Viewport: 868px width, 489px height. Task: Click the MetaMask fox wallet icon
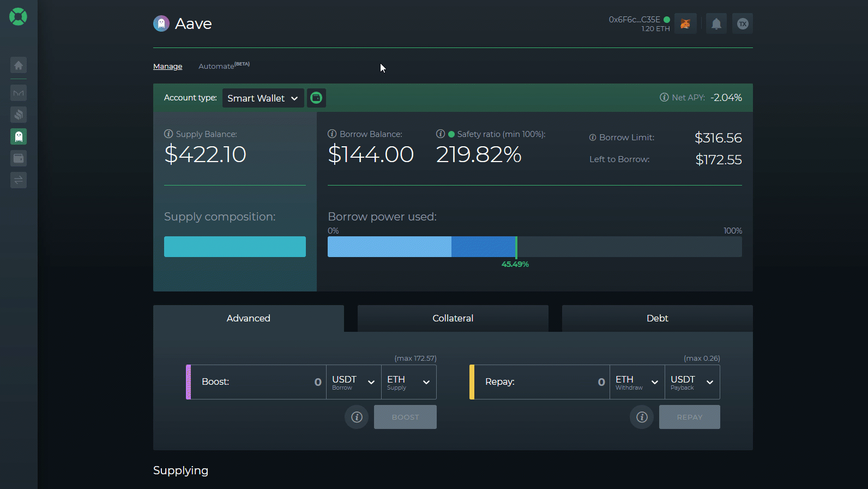coord(685,23)
